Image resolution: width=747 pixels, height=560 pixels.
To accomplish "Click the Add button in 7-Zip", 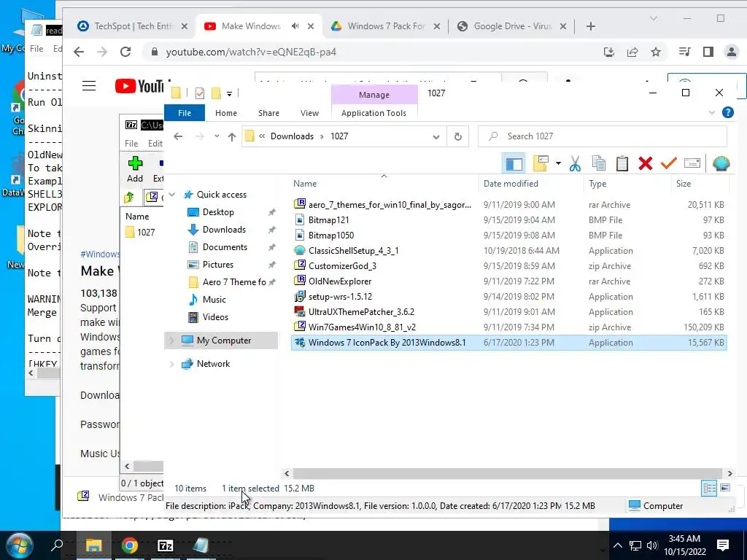I will pyautogui.click(x=135, y=169).
